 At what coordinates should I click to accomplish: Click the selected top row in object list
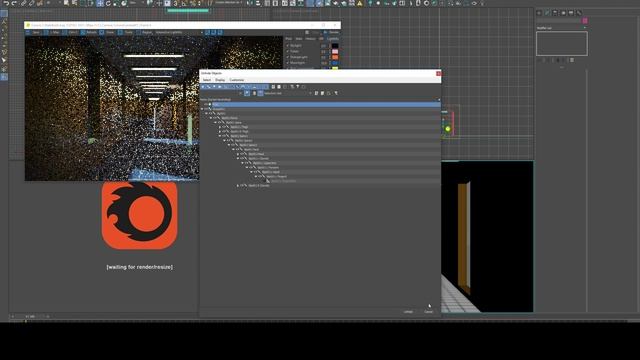320,104
